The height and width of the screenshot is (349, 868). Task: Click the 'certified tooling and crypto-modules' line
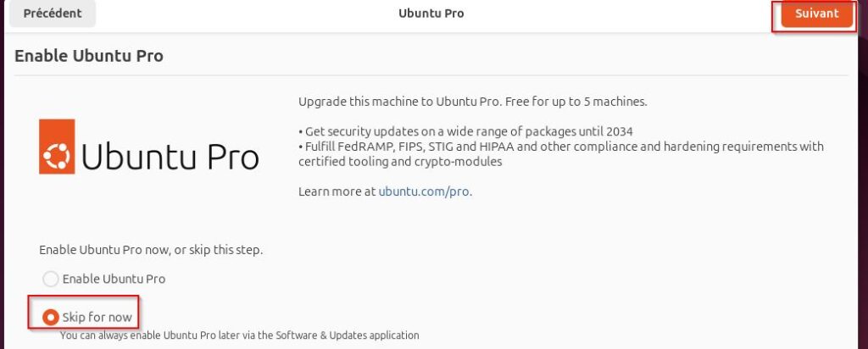[400, 162]
